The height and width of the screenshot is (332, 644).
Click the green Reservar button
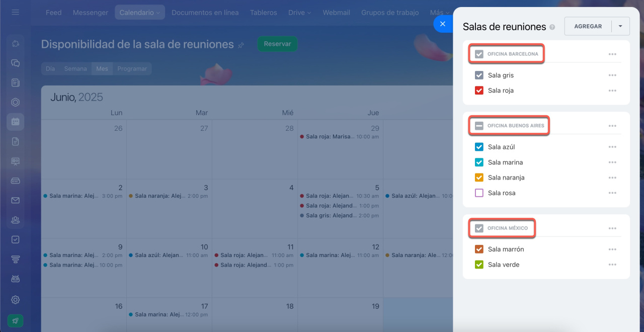[x=278, y=44]
